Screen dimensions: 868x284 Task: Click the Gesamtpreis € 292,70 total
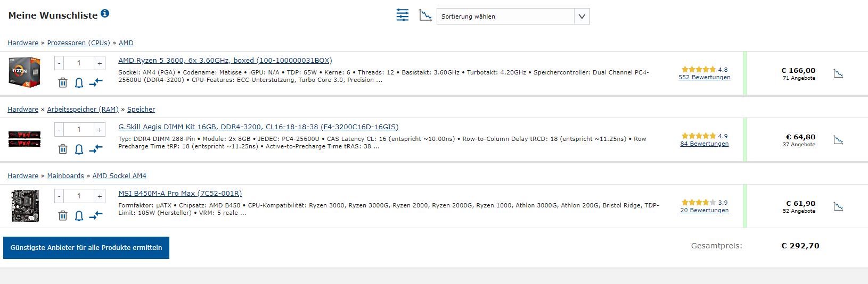(x=800, y=246)
